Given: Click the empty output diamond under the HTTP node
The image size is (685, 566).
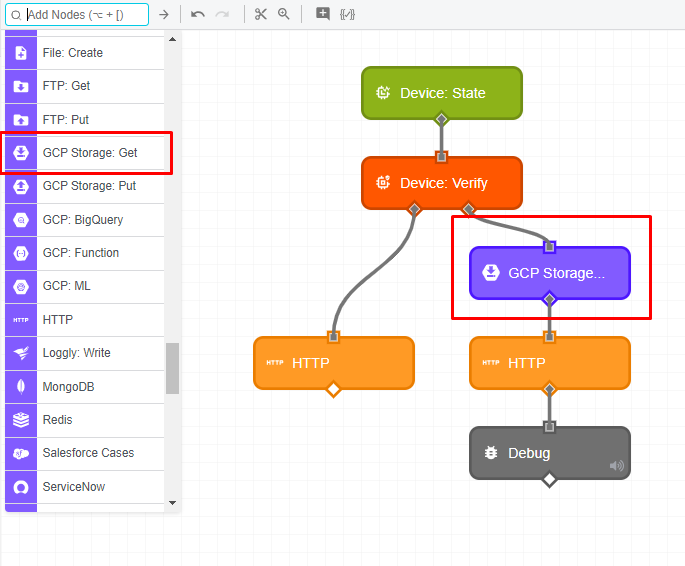Looking at the screenshot, I should click(334, 389).
